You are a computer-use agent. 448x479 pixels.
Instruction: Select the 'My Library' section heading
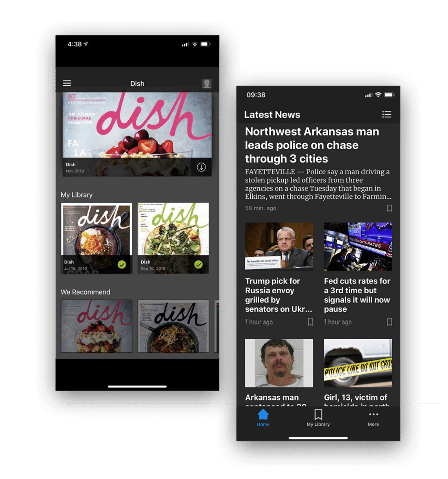76,195
